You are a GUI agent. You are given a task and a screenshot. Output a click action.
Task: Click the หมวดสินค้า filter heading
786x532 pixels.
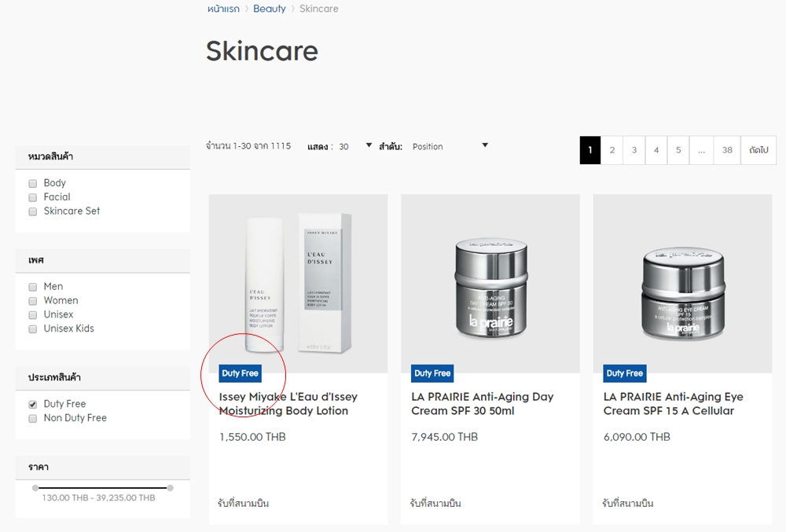(50, 157)
